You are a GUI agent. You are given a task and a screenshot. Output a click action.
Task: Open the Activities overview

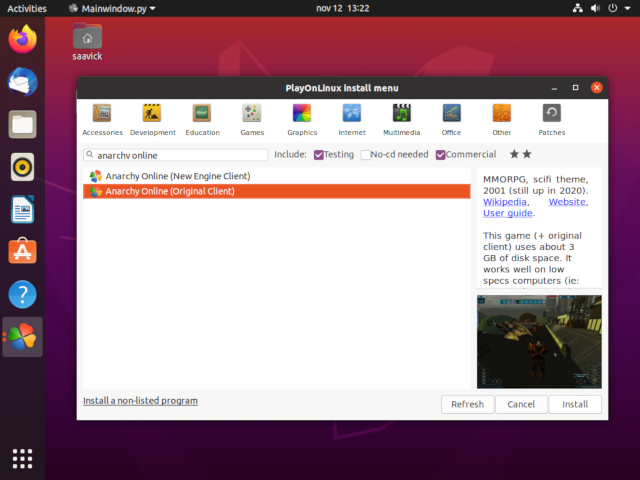pos(27,8)
